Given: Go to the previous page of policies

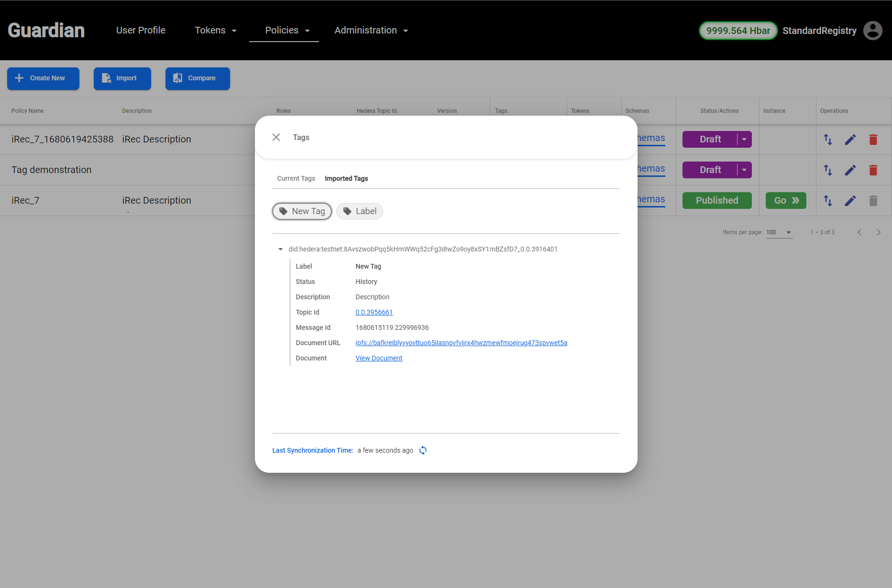Looking at the screenshot, I should pos(859,232).
